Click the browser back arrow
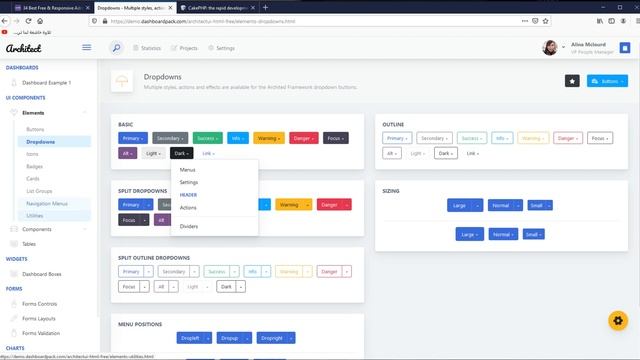Image resolution: width=640 pixels, height=360 pixels. tap(4, 21)
